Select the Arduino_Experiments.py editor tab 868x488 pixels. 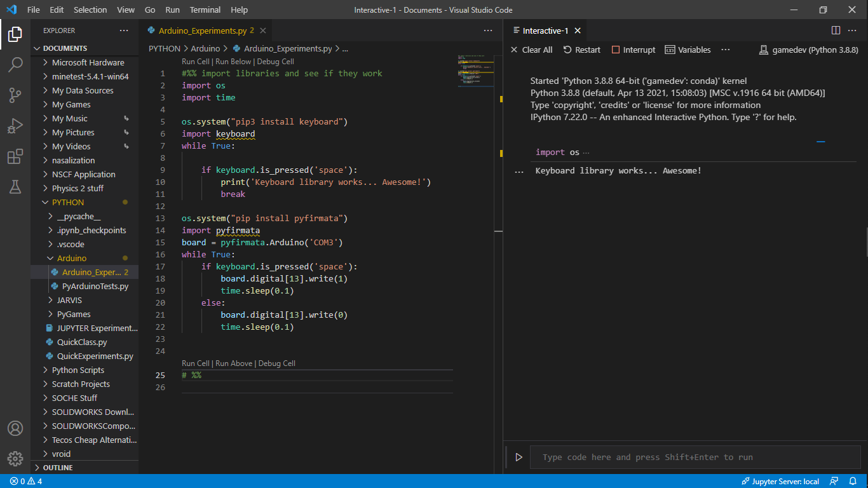(203, 30)
